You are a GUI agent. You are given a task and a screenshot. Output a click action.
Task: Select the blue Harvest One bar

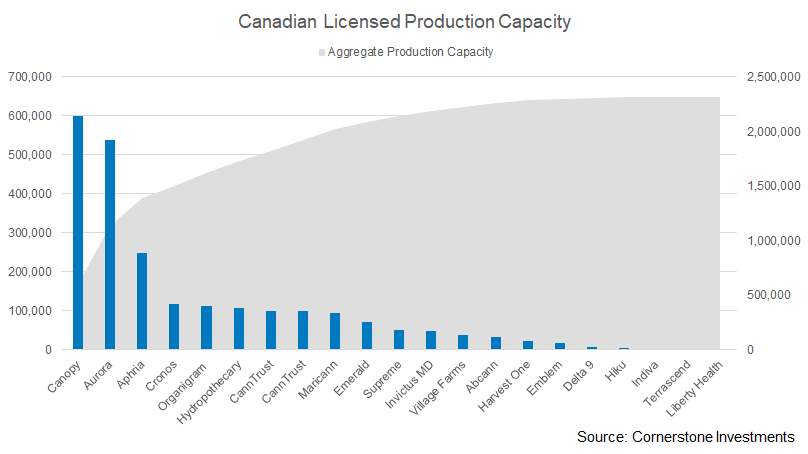pos(528,345)
